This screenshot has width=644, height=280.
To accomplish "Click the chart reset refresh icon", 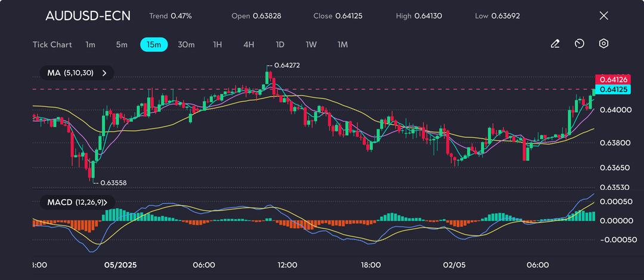I will tap(579, 44).
